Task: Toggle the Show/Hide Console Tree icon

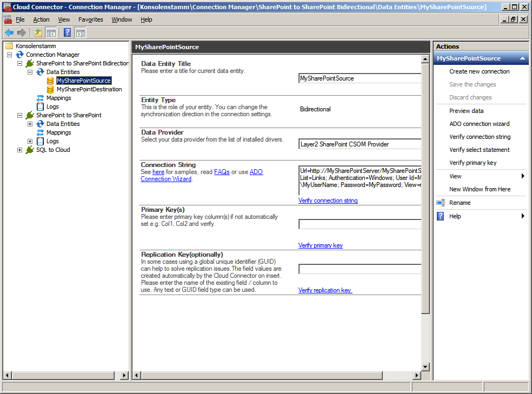Action: (x=51, y=32)
